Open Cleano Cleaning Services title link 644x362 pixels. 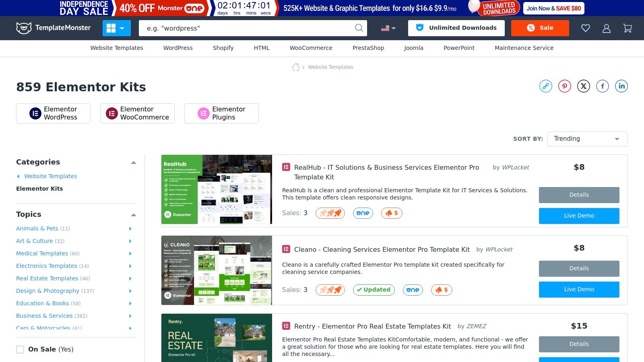tap(382, 249)
